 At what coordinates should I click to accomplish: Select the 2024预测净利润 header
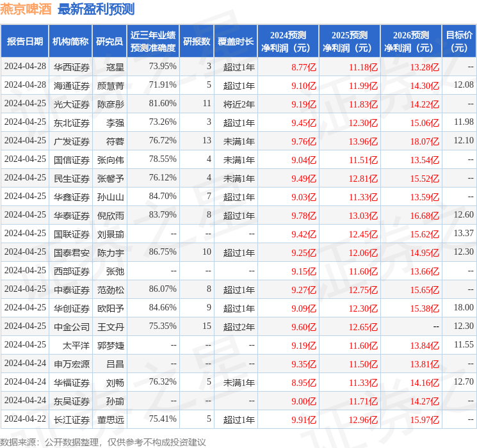(288, 42)
